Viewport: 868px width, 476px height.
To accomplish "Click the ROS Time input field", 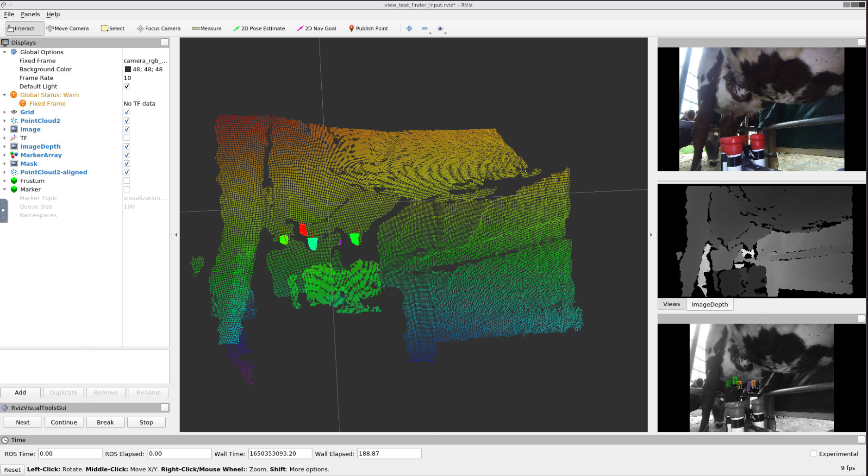I will 70,454.
